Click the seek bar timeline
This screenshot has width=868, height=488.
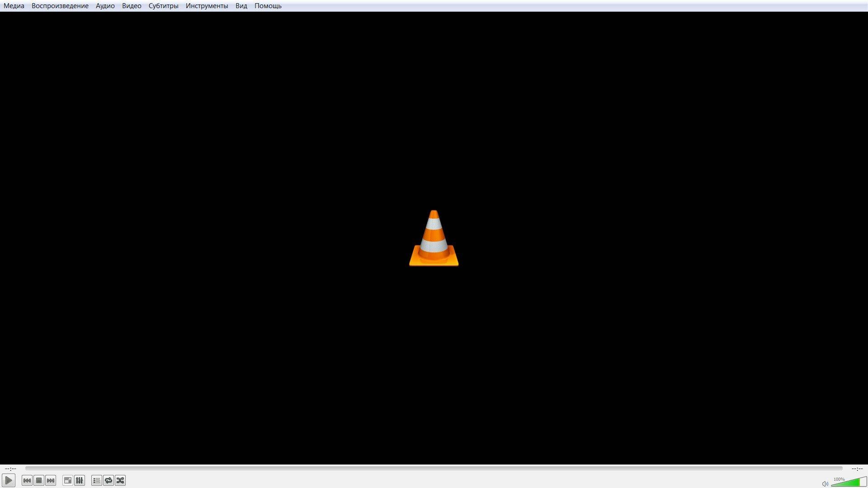pos(434,469)
